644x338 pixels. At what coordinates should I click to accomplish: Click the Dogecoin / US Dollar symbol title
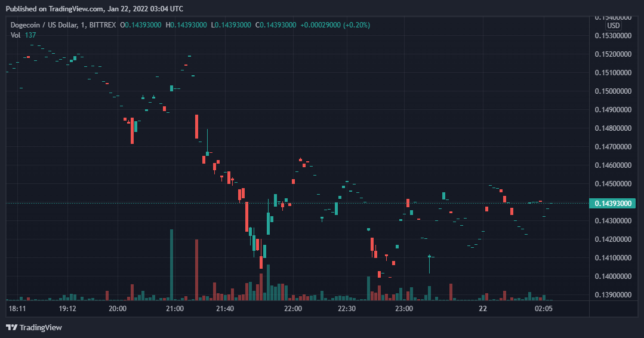tap(50, 25)
